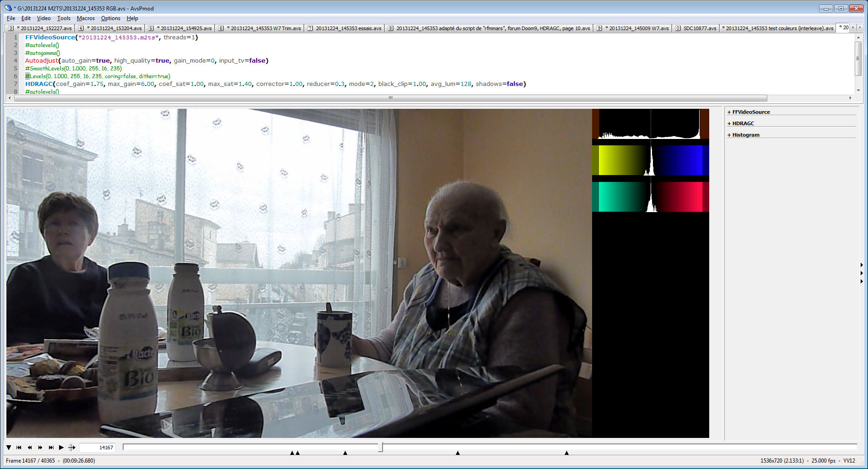Click the editor scrollbar up arrow
The image size is (868, 469).
point(858,37)
